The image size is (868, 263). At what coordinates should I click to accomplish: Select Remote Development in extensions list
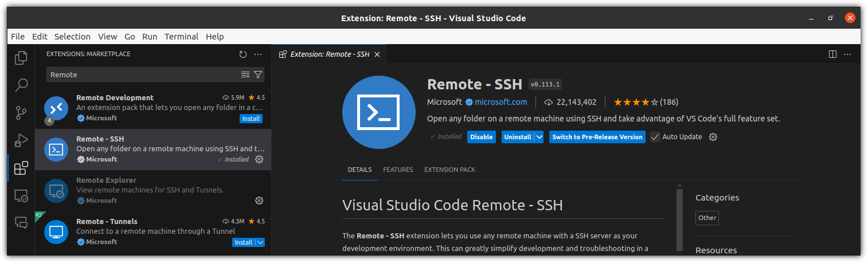coord(153,108)
